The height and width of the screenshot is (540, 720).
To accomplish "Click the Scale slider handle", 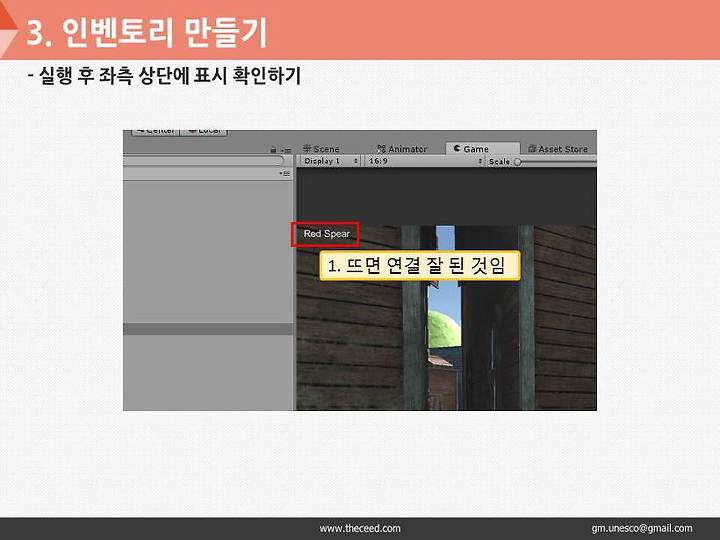I will pos(518,162).
